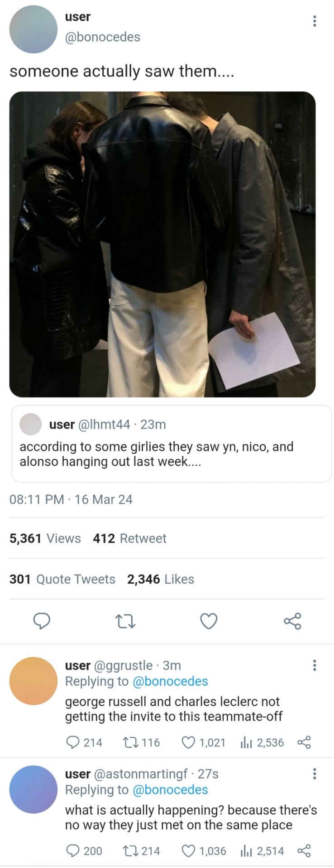Reply to @ggrustle's comment
334x868 pixels.
tap(72, 742)
